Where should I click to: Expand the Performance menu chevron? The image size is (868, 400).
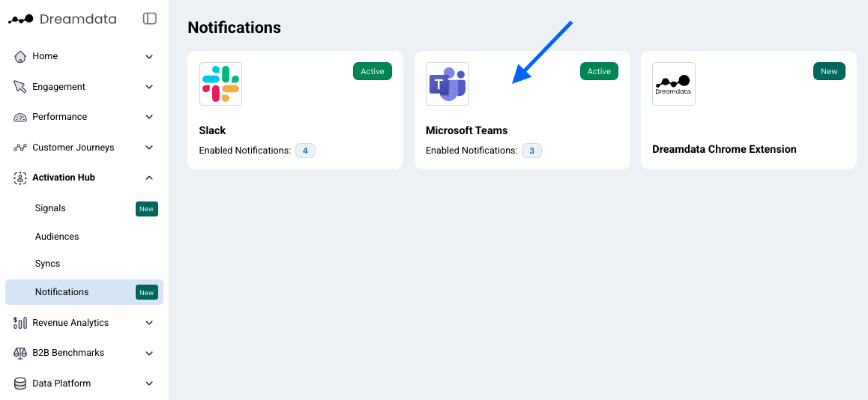point(149,117)
